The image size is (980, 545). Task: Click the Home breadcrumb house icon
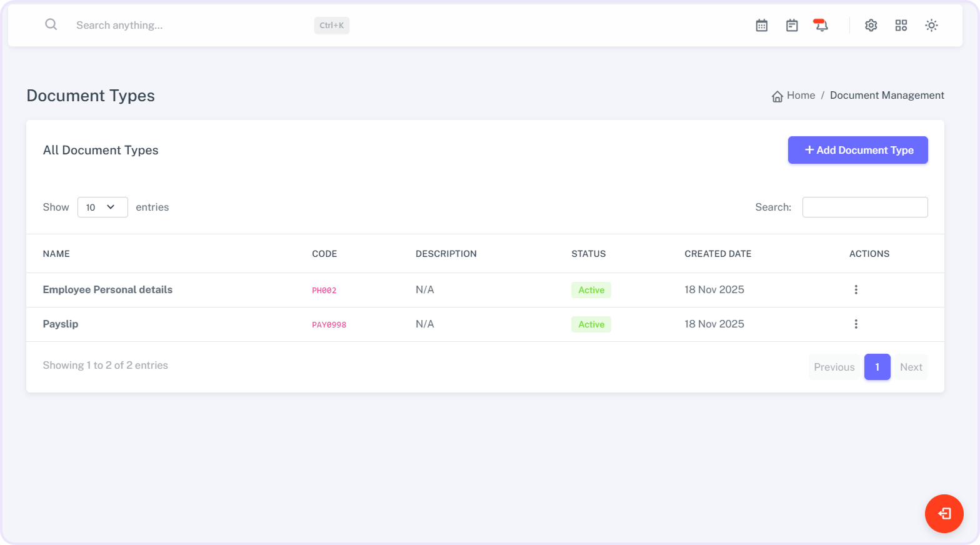pyautogui.click(x=777, y=96)
